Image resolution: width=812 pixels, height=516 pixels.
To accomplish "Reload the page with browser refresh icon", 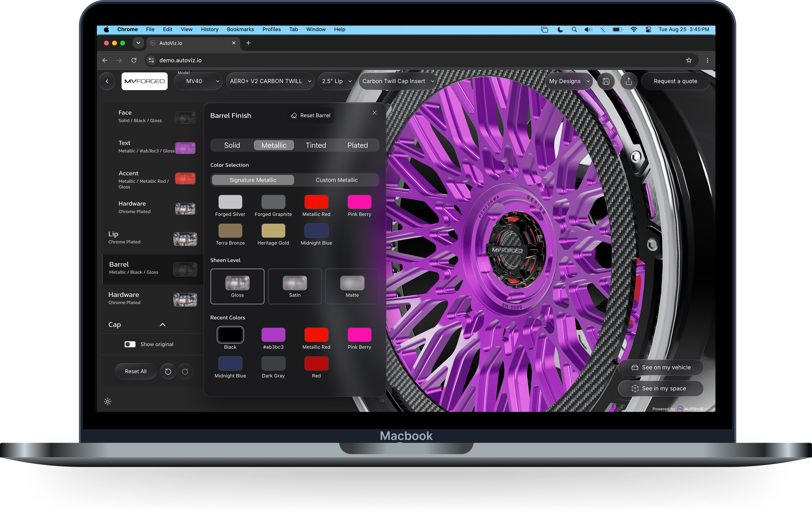I will [134, 60].
